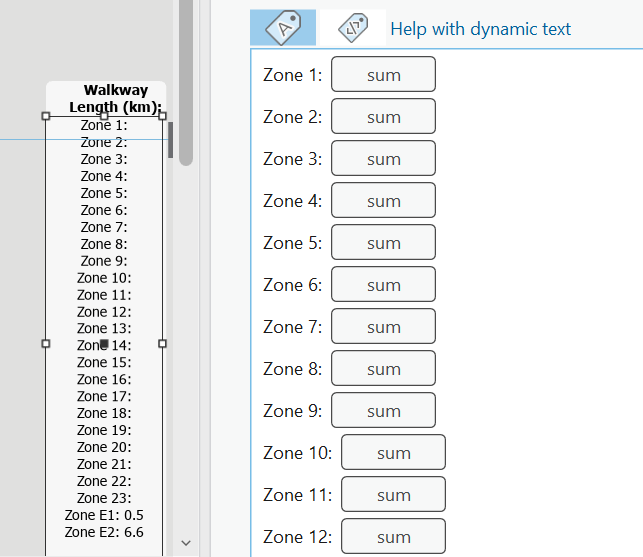Switch to the code tag view icon
The image size is (643, 557).
point(353,27)
